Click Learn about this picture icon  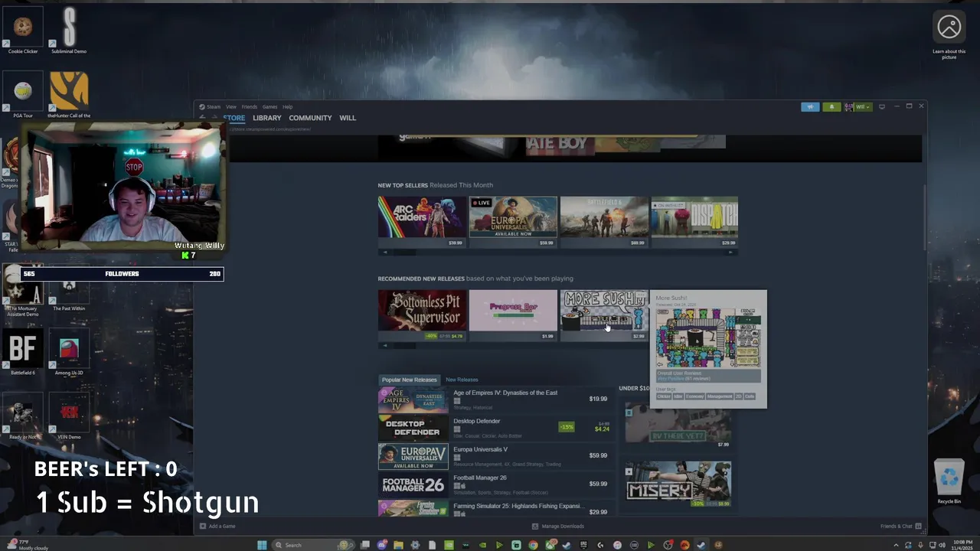(x=949, y=34)
